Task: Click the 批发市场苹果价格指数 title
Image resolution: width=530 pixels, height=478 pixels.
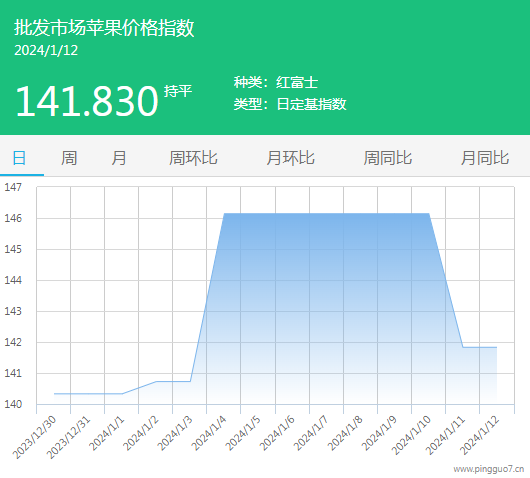Action: pos(104,27)
